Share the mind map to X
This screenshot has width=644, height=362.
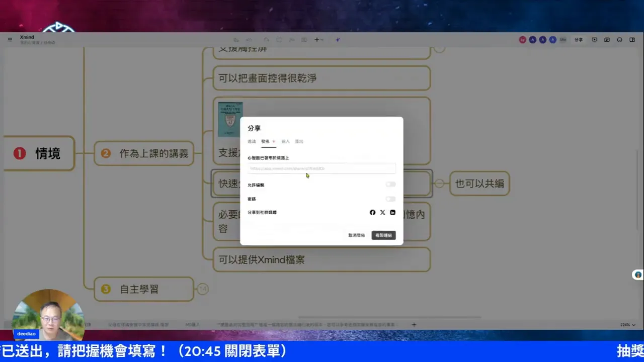point(382,213)
